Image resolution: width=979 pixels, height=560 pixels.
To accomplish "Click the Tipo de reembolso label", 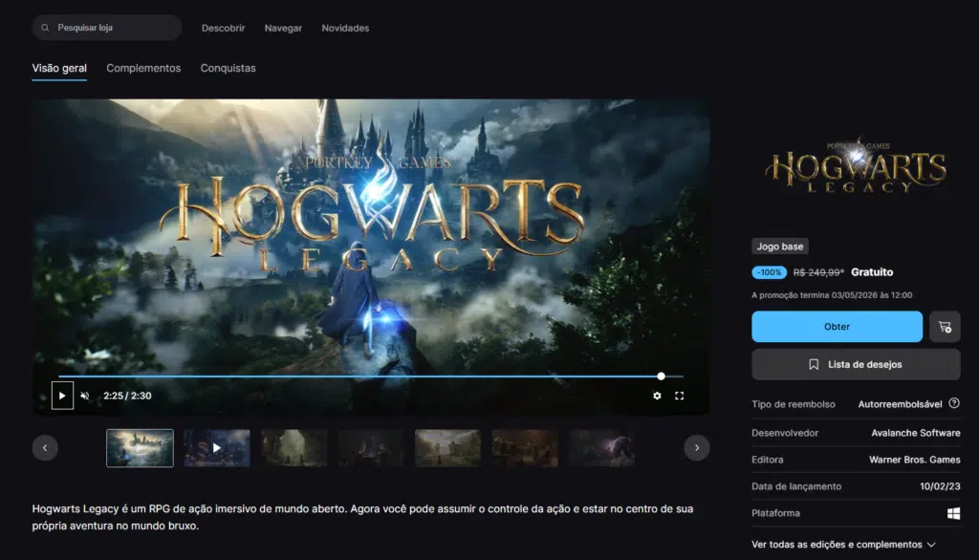I will pyautogui.click(x=793, y=404).
